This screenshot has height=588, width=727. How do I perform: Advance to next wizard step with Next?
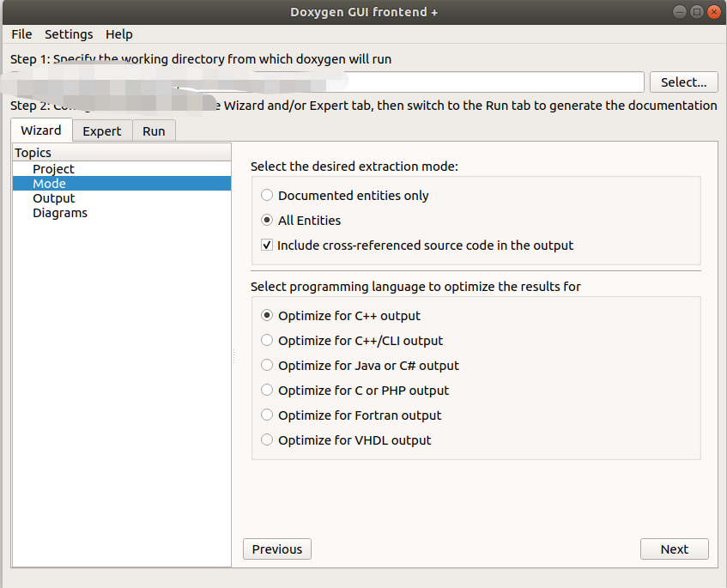pyautogui.click(x=674, y=549)
